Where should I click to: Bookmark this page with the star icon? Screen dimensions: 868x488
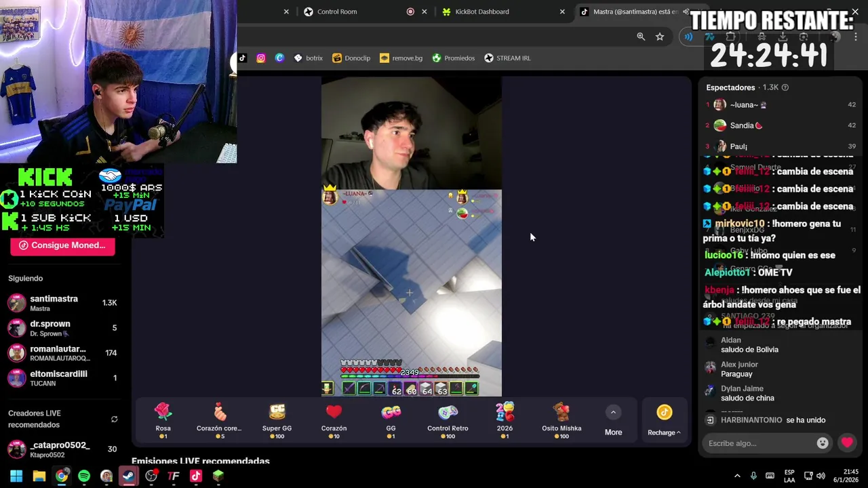click(x=660, y=37)
